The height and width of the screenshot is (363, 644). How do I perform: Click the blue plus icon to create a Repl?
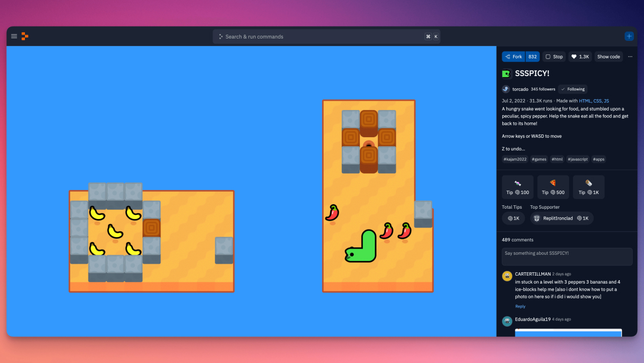(x=629, y=36)
